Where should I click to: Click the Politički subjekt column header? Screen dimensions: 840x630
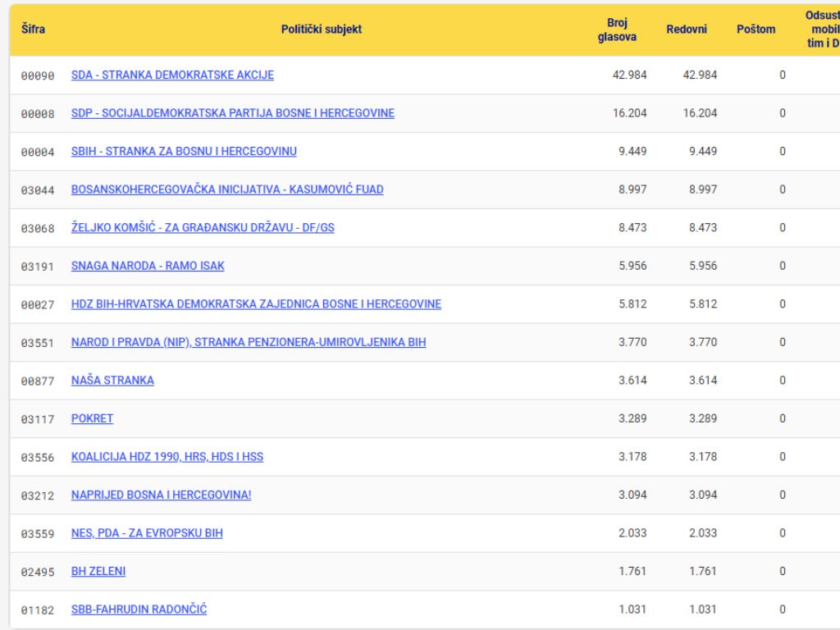[322, 29]
